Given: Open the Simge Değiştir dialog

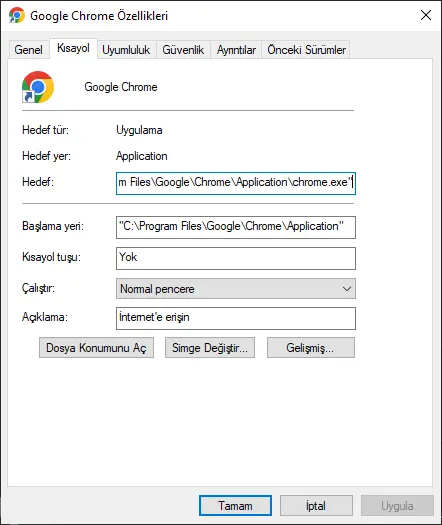Looking at the screenshot, I should [x=210, y=348].
